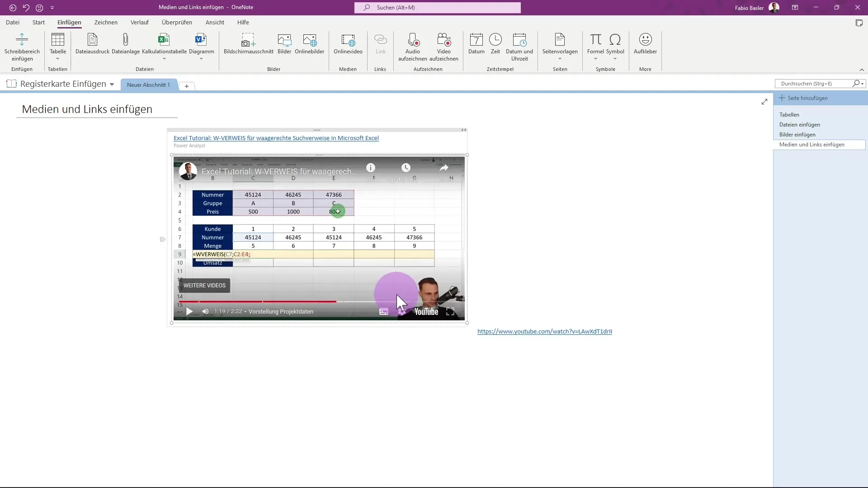
Task: Open the Hilfe tab
Action: pos(243,22)
